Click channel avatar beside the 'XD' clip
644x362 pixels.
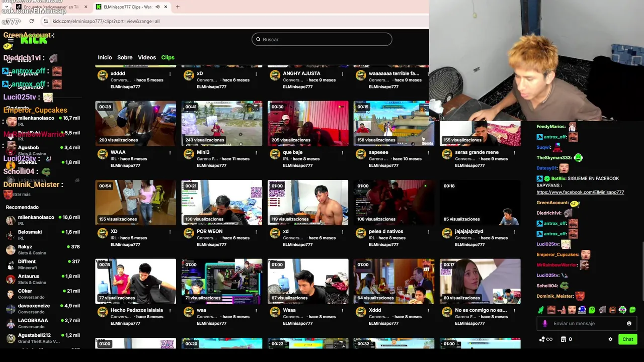tap(103, 233)
